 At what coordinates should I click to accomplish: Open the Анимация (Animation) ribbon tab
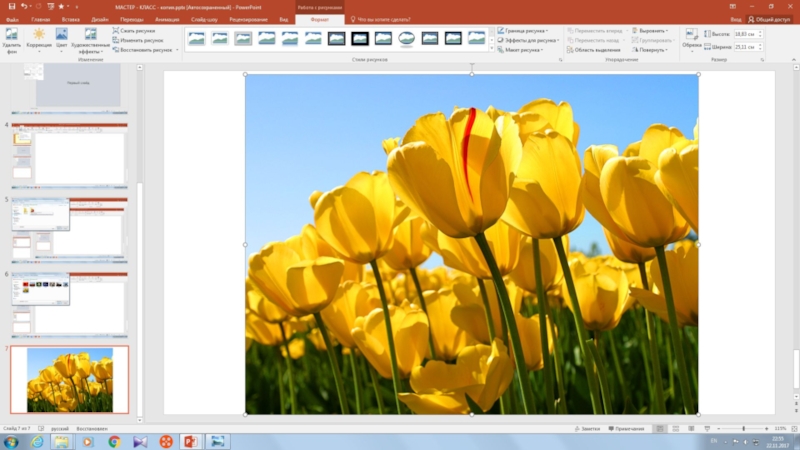pyautogui.click(x=167, y=19)
